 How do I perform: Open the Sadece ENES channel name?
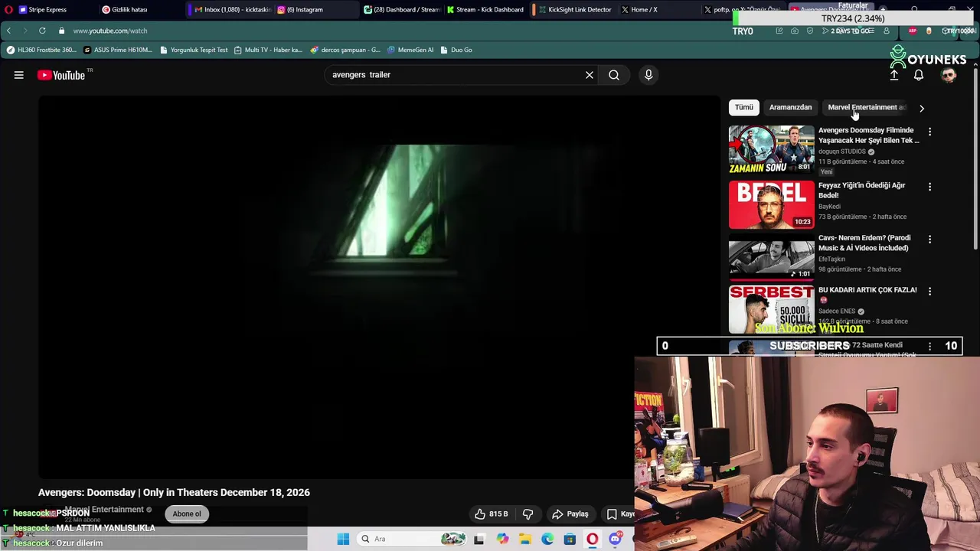click(837, 311)
